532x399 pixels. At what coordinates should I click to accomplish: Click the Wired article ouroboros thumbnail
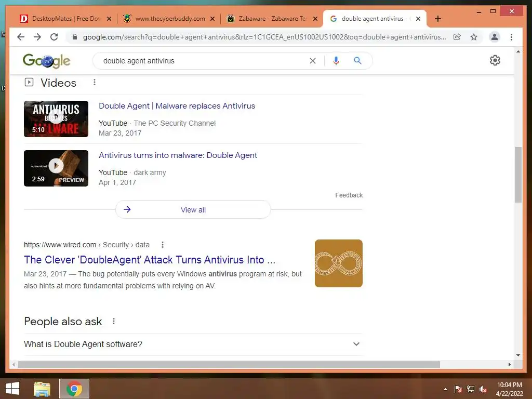tap(339, 263)
